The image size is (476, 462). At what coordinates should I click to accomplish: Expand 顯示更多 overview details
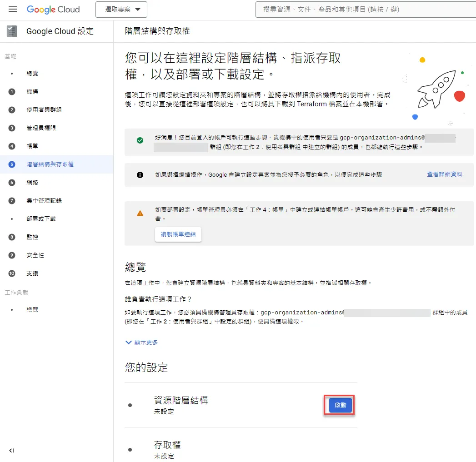pyautogui.click(x=142, y=343)
